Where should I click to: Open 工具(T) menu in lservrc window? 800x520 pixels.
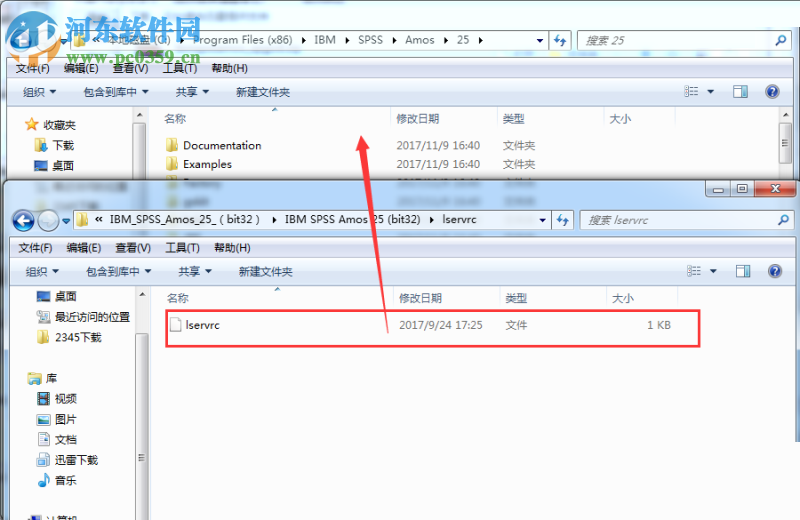point(182,247)
